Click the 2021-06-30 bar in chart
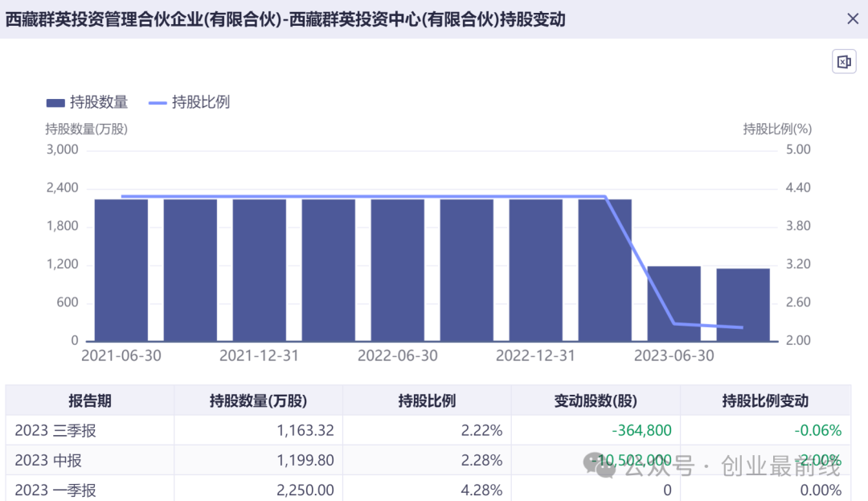This screenshot has width=868, height=501. [121, 270]
